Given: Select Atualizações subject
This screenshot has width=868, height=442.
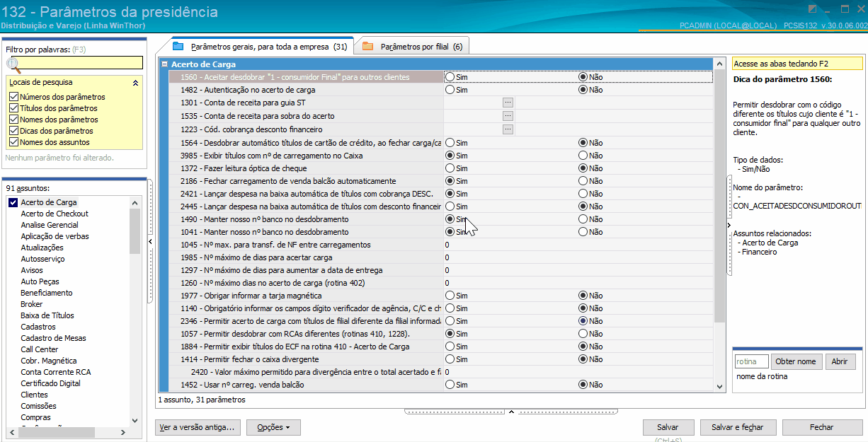Looking at the screenshot, I should [42, 248].
